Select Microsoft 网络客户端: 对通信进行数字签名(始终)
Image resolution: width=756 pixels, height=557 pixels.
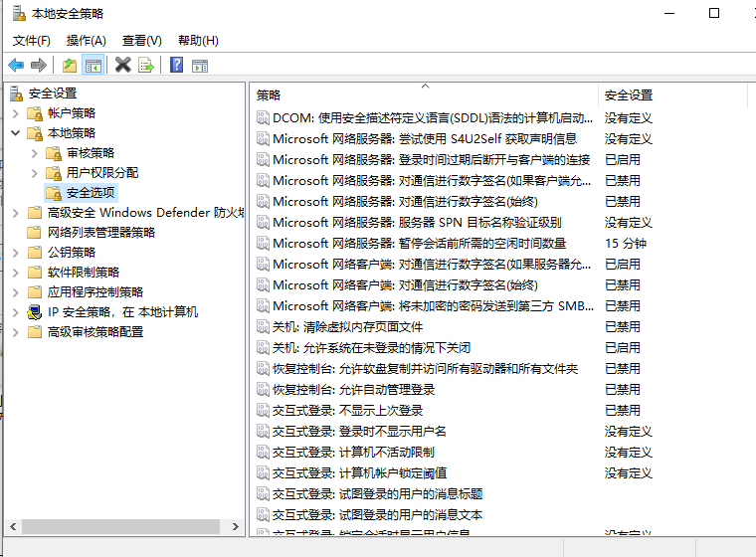[x=405, y=285]
